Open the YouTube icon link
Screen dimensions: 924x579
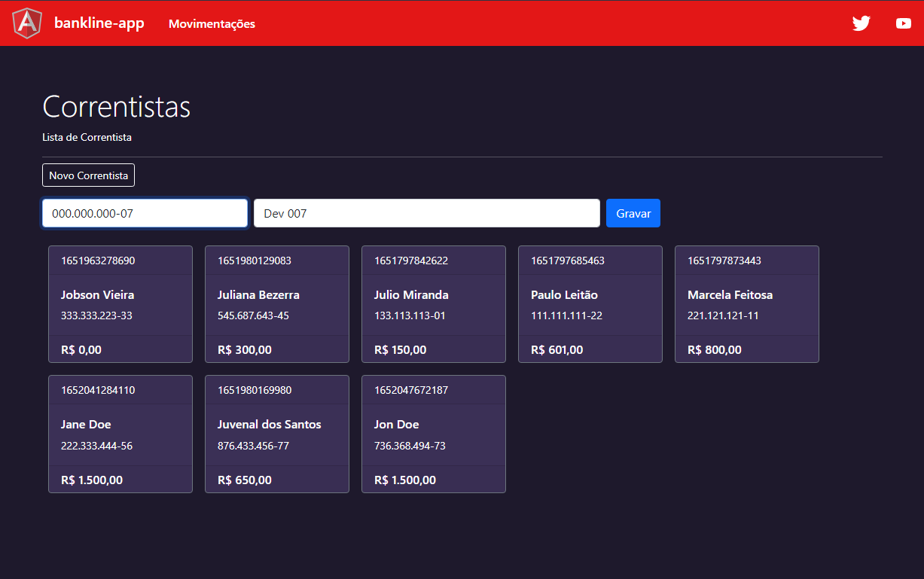pyautogui.click(x=903, y=23)
